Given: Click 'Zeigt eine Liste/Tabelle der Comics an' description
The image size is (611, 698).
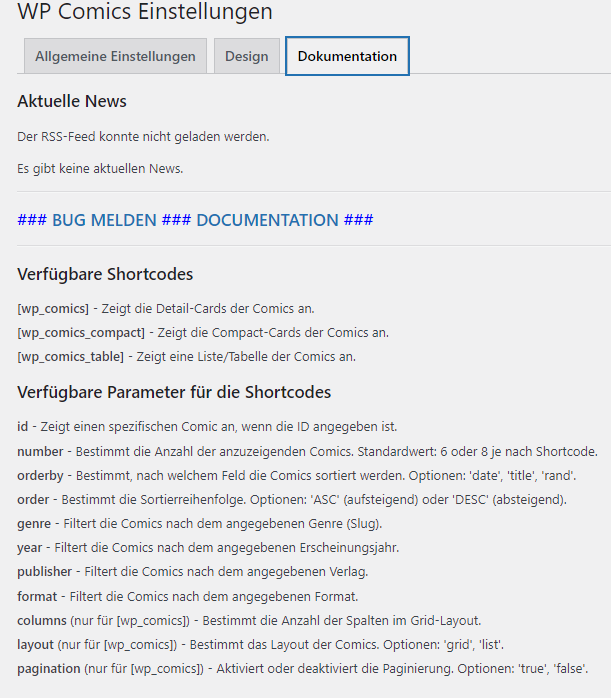Looking at the screenshot, I should click(246, 357).
